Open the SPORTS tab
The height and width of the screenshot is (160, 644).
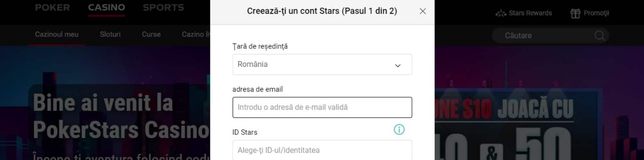pyautogui.click(x=163, y=8)
